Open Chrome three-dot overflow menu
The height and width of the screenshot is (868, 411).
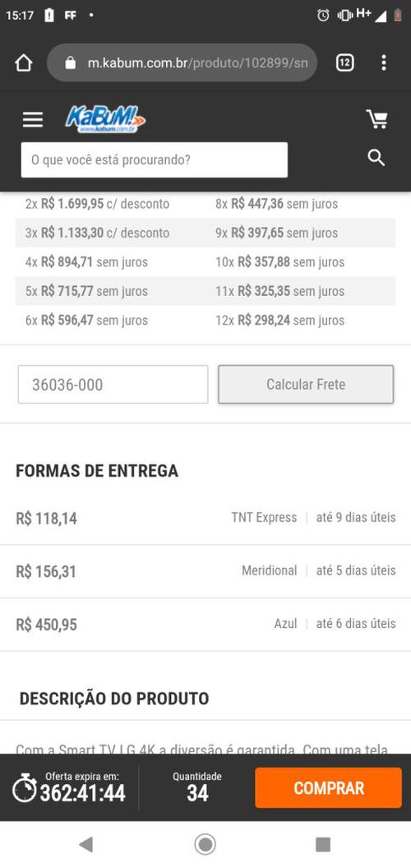(383, 62)
